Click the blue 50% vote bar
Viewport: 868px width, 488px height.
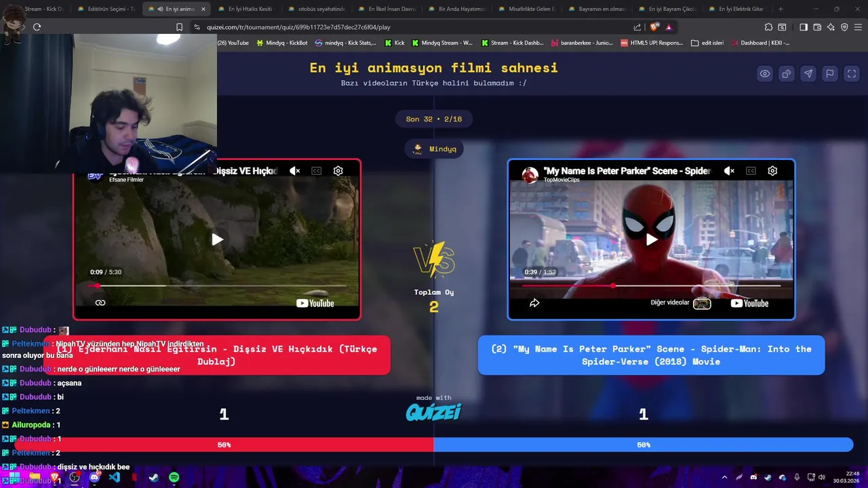(644, 445)
